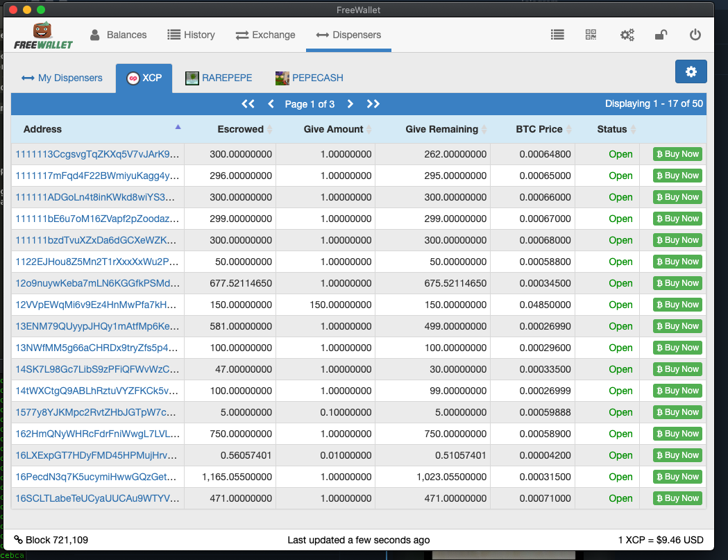The image size is (728, 560).
Task: Click Last updated a few seconds ago
Action: coord(358,540)
